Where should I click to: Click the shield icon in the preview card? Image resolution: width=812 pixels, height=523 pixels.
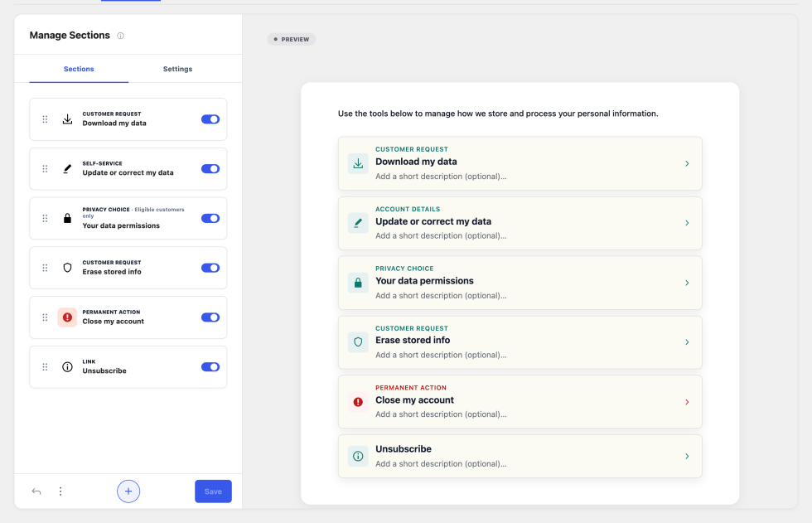coord(358,342)
